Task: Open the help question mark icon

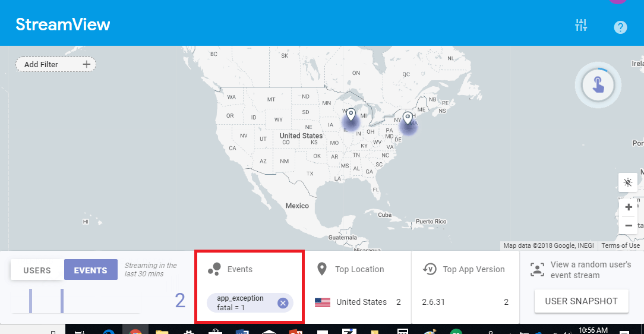Action: pyautogui.click(x=620, y=27)
